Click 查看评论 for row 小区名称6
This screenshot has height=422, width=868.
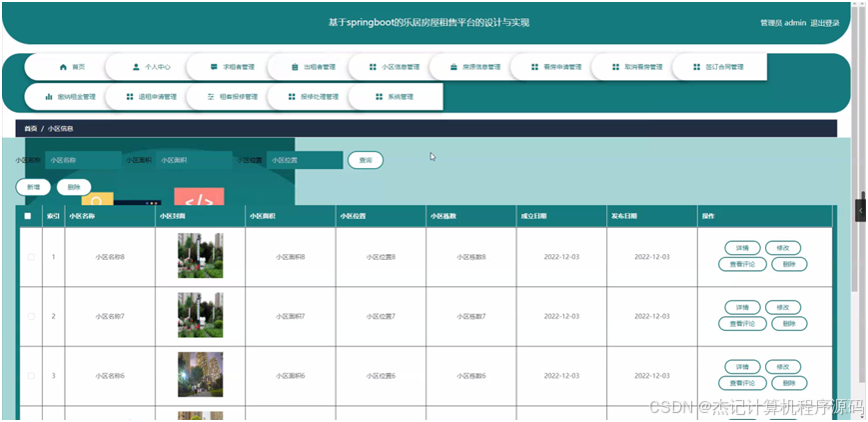tap(742, 383)
